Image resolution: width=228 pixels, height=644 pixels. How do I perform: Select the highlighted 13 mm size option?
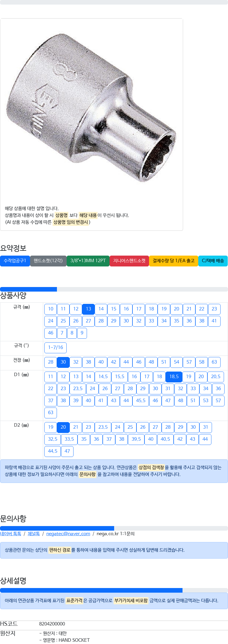pyautogui.click(x=88, y=309)
